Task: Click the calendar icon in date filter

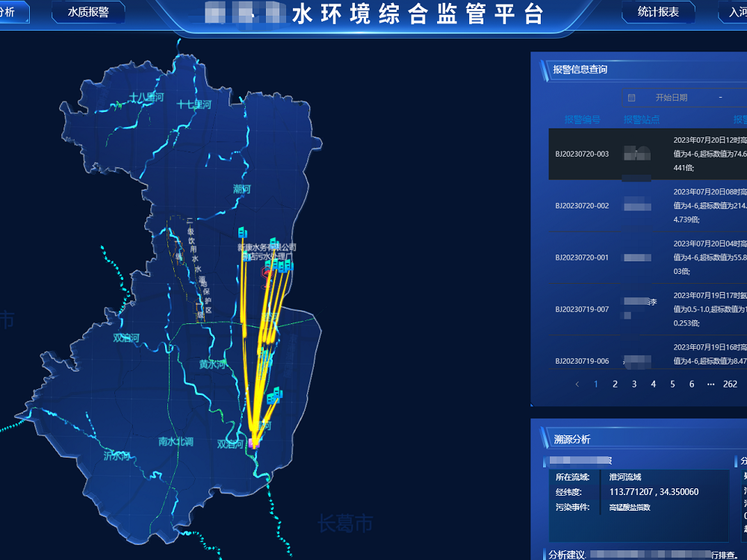Action: [x=631, y=98]
